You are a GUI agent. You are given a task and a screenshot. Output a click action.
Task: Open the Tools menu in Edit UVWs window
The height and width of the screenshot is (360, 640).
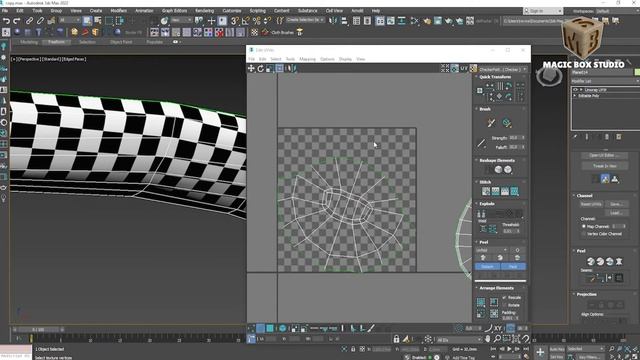point(290,59)
